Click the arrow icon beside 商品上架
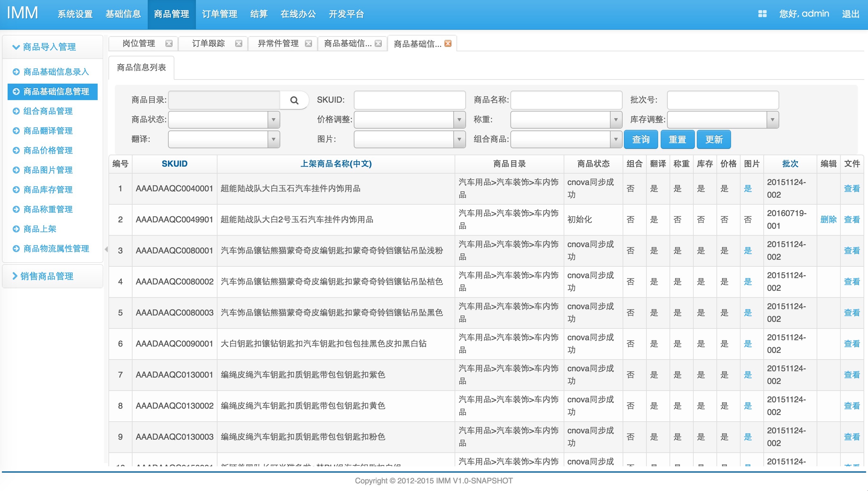This screenshot has height=491, width=868. (16, 229)
